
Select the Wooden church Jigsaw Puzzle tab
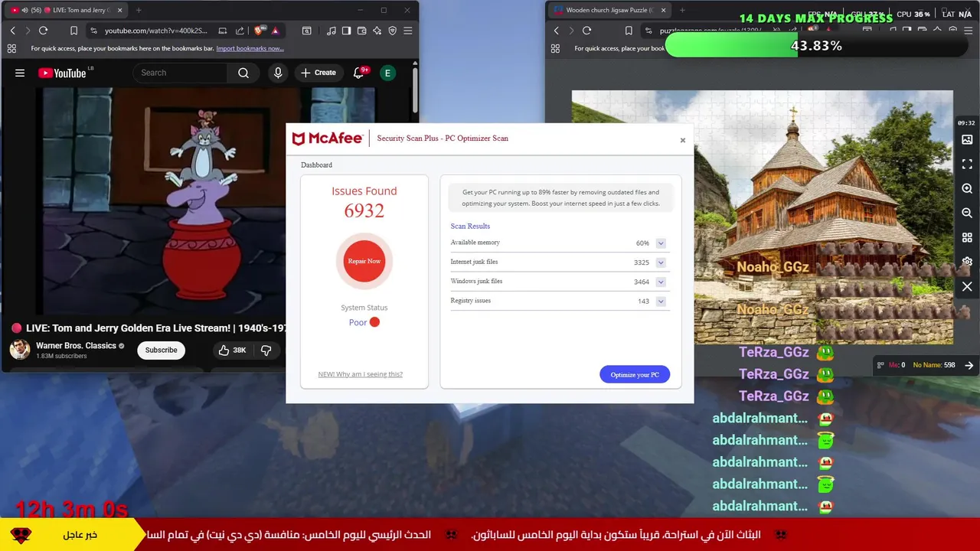(609, 10)
